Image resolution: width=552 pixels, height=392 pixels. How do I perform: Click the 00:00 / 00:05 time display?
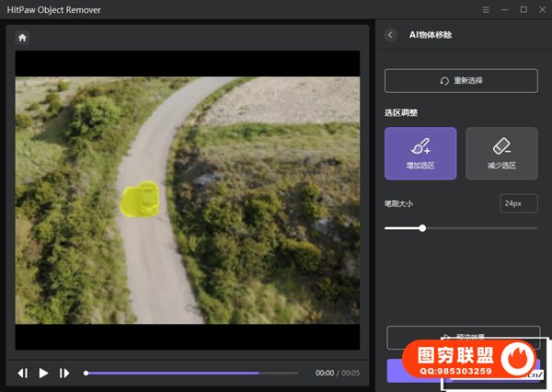(x=338, y=373)
